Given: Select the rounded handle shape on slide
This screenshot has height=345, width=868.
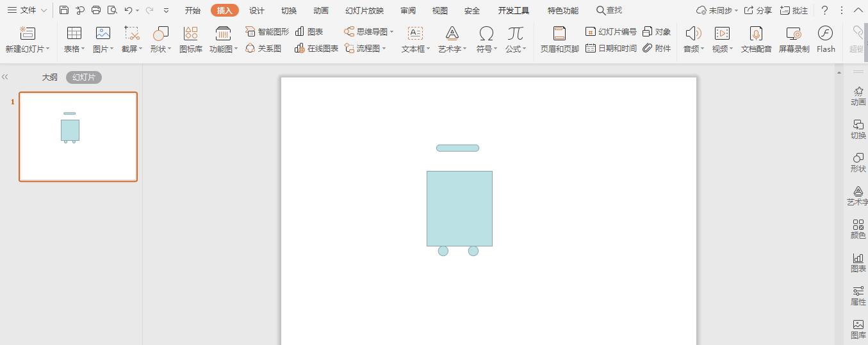Looking at the screenshot, I should click(457, 148).
